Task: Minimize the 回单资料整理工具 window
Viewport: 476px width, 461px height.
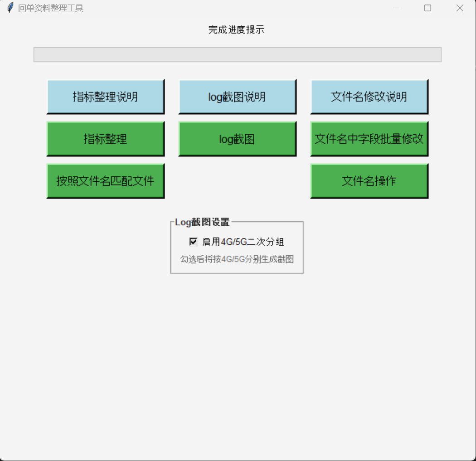Action: click(x=396, y=8)
